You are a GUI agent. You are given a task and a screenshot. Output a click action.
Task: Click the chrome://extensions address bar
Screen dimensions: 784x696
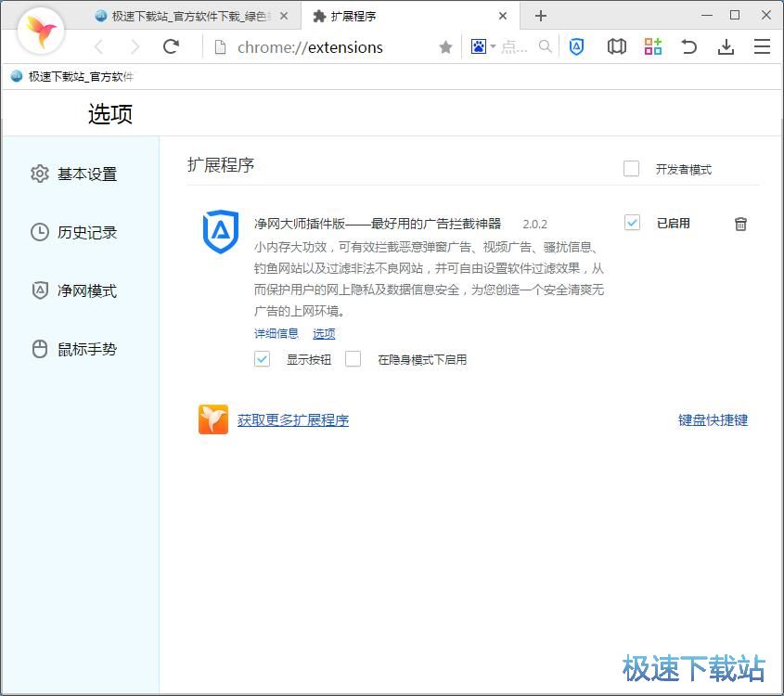tap(325, 47)
